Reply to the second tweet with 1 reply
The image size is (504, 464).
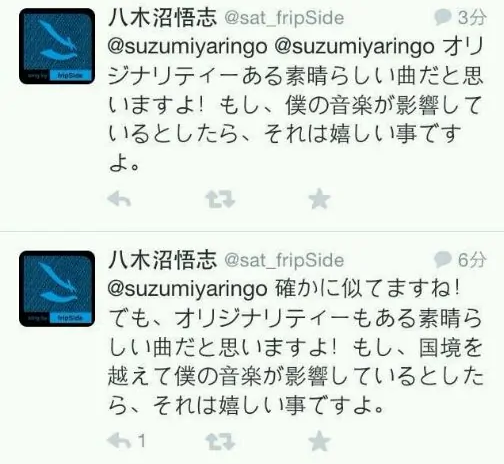tap(119, 441)
